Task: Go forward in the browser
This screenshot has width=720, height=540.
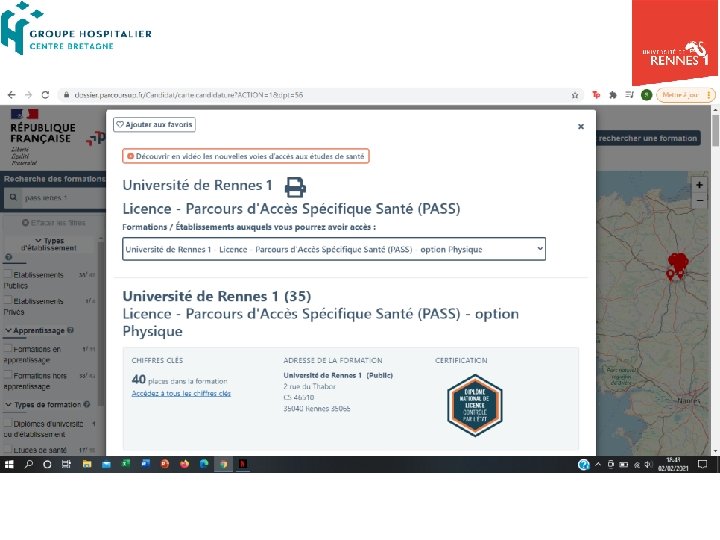Action: [28, 95]
